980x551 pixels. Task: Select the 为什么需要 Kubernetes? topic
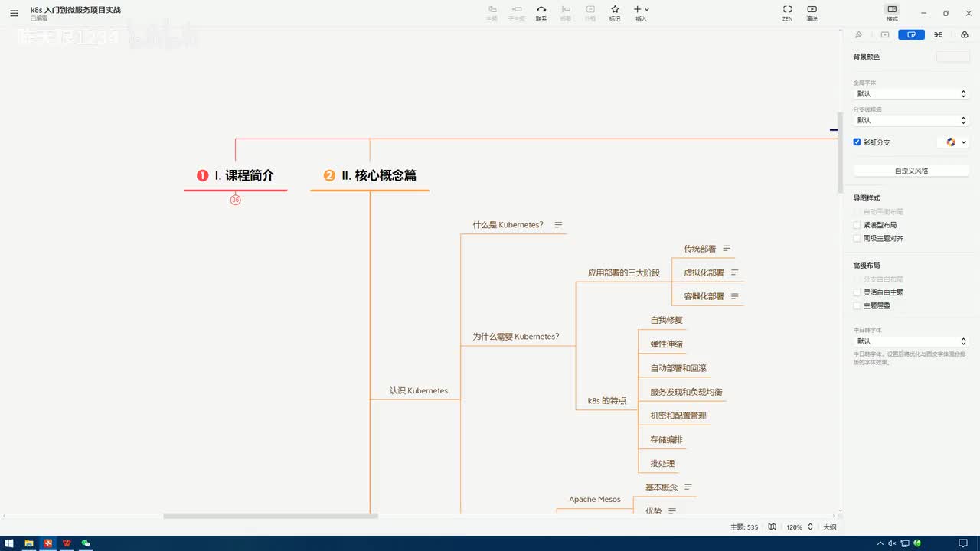pos(515,336)
